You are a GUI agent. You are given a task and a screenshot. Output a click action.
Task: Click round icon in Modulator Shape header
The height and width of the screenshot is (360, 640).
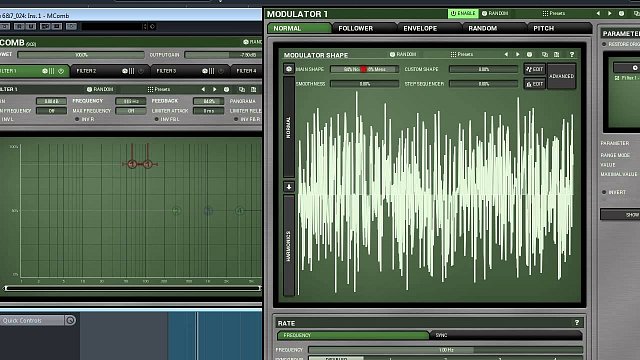529,54
